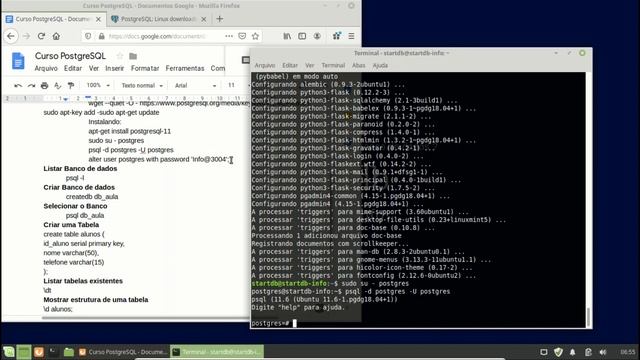Click 'Mostrar estrutura de uma tabela' heading
The width and height of the screenshot is (640, 360).
[96, 300]
